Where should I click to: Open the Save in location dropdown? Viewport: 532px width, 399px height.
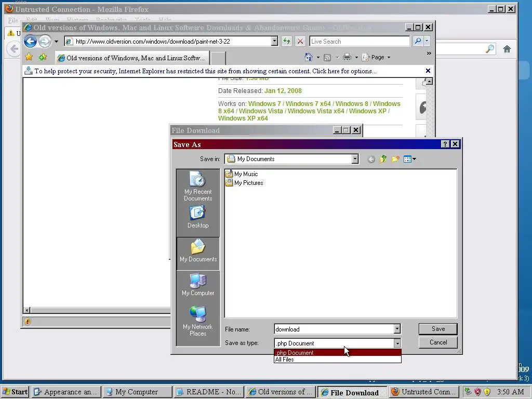[355, 159]
